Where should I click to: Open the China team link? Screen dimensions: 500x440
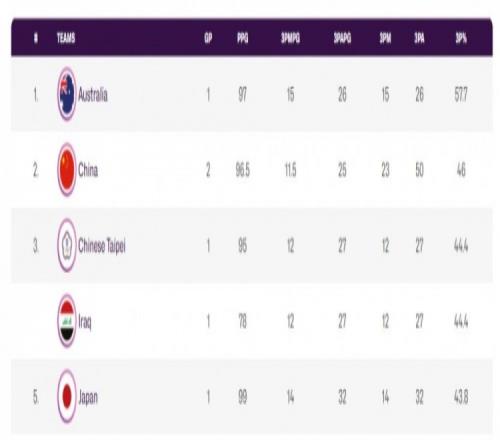click(88, 170)
